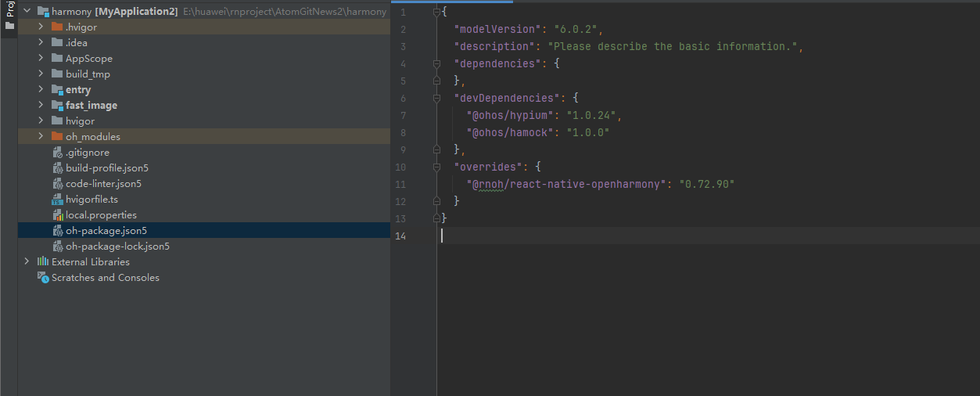Click the orange oh_modules folder icon
The width and height of the screenshot is (980, 396).
57,137
